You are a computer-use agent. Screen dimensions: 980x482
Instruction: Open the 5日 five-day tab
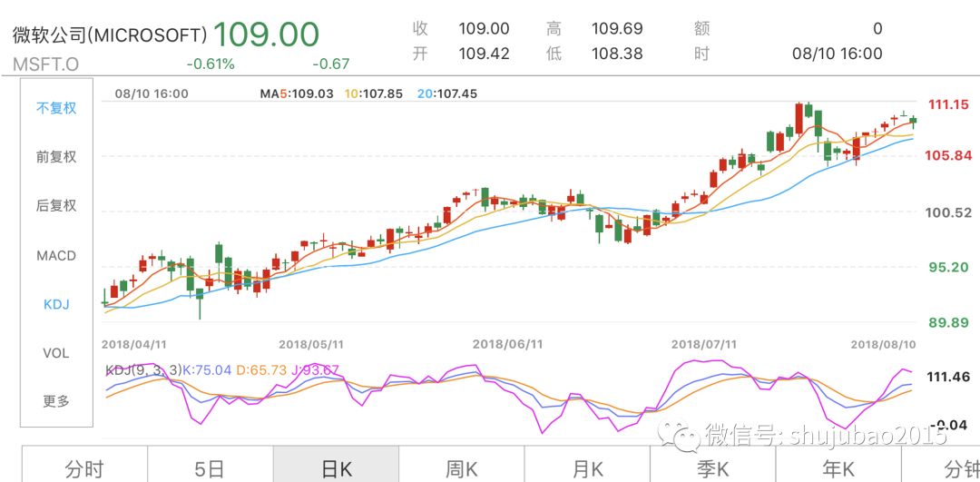point(210,467)
